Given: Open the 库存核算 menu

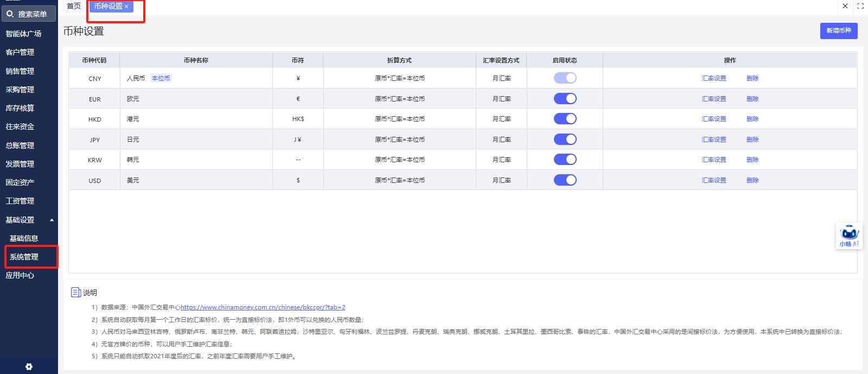Looking at the screenshot, I should point(20,108).
